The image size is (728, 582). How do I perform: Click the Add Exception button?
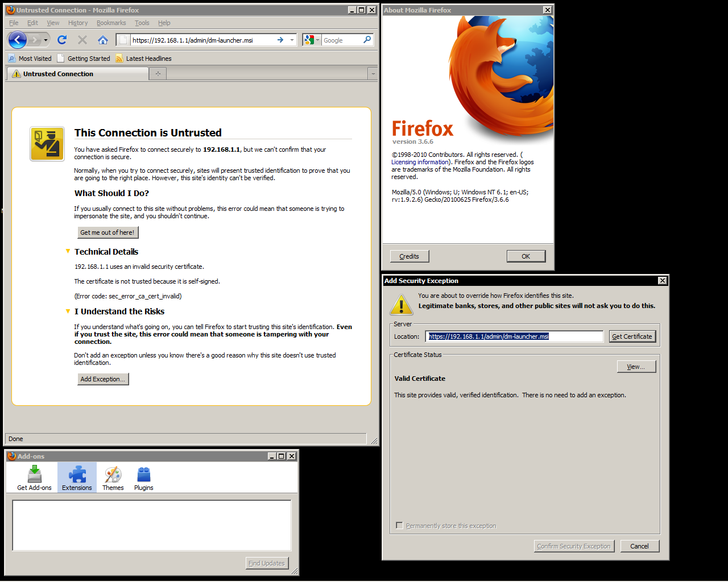pyautogui.click(x=103, y=379)
